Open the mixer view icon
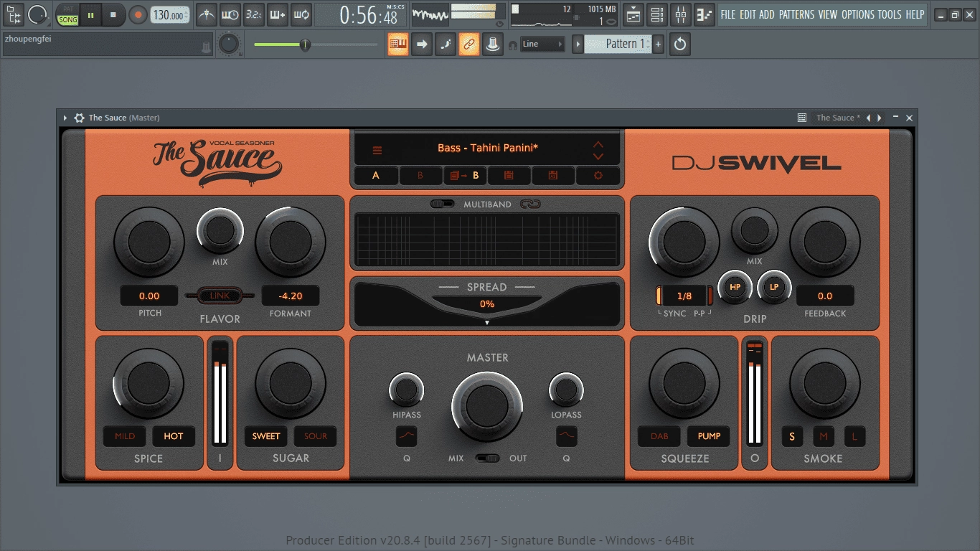 tap(681, 14)
